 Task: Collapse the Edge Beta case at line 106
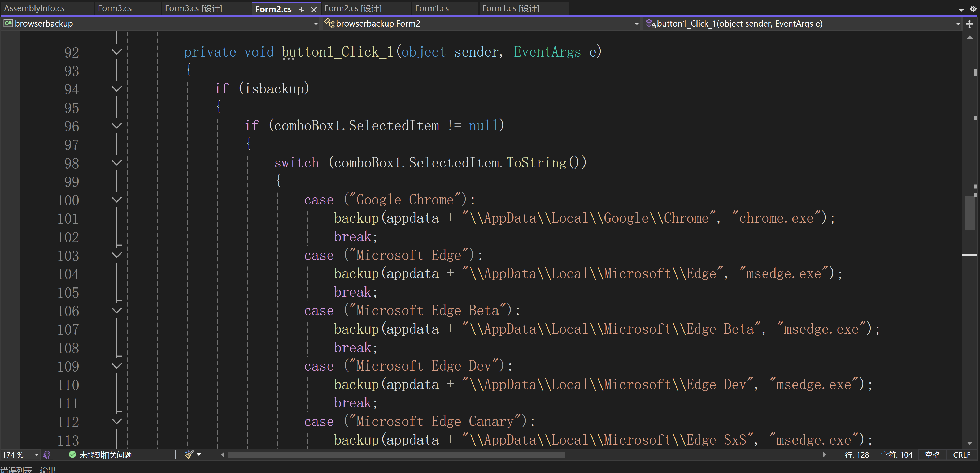click(x=117, y=310)
